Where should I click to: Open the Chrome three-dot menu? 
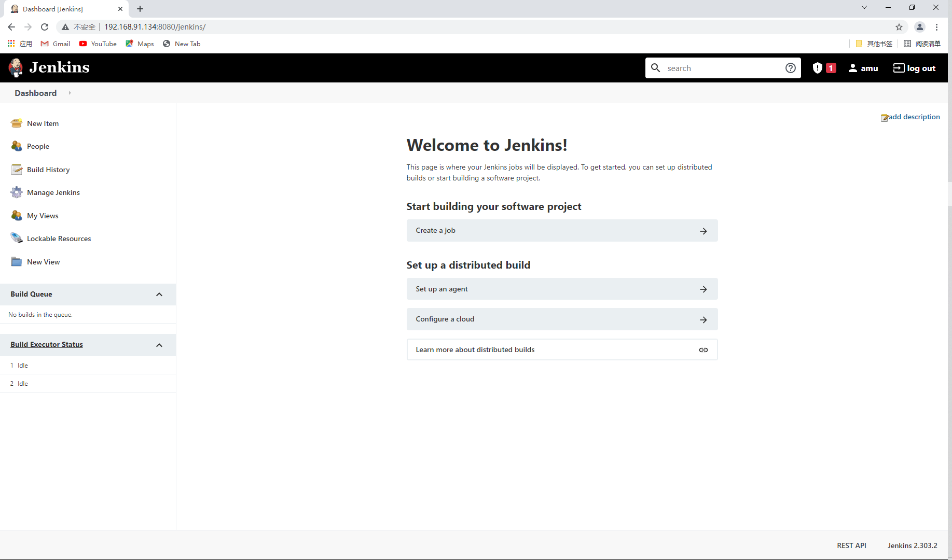[937, 27]
